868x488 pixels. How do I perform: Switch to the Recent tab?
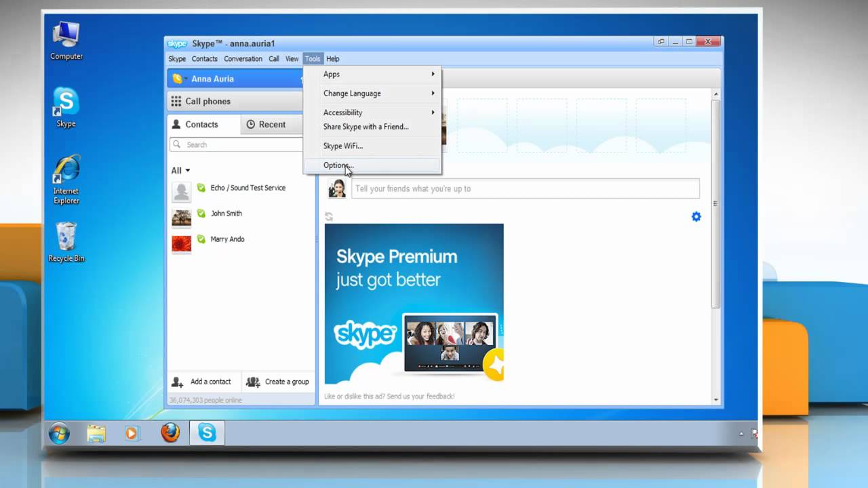pos(271,125)
